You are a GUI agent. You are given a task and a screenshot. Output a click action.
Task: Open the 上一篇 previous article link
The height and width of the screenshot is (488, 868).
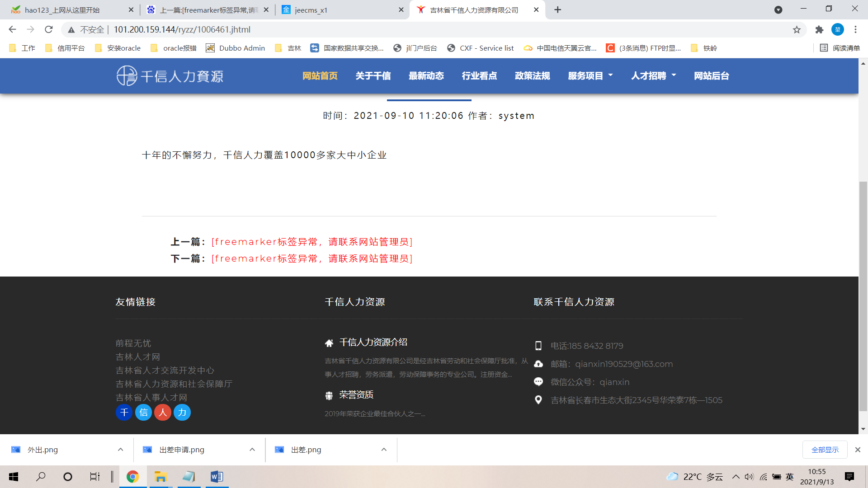(x=311, y=242)
